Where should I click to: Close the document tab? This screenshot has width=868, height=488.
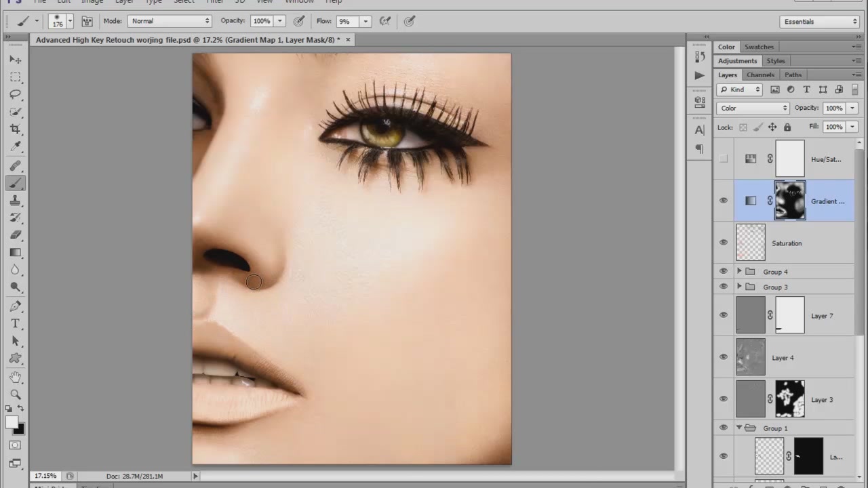point(348,40)
